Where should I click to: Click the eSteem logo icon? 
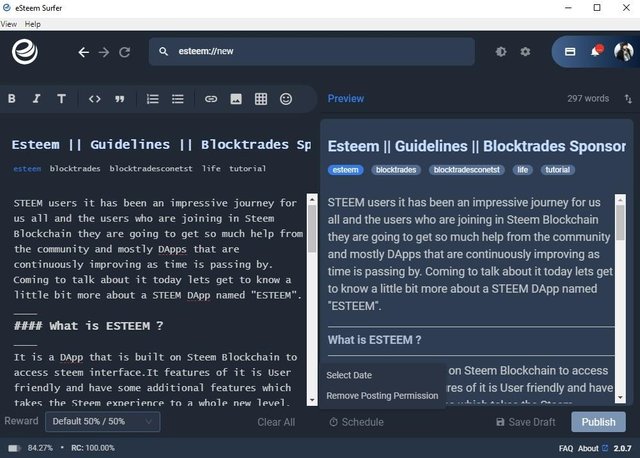[25, 52]
